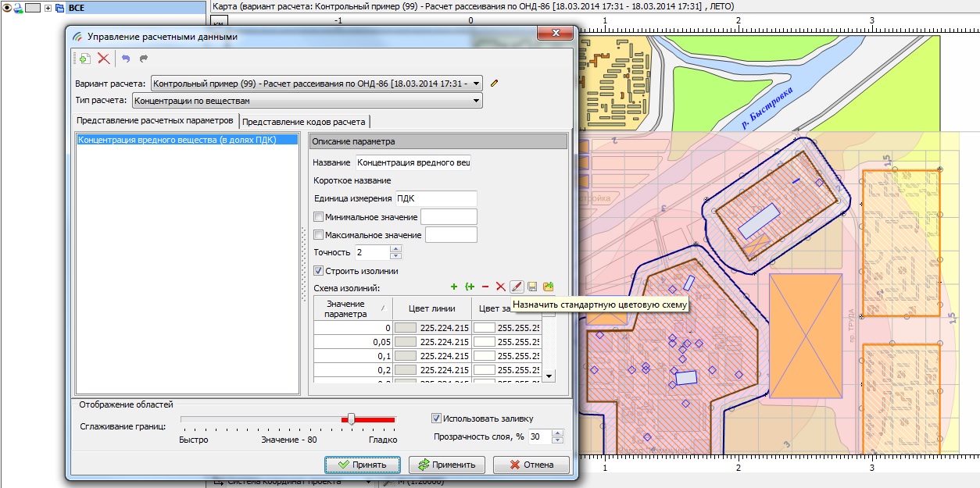Uncheck the Строить изолинии checkbox
The height and width of the screenshot is (488, 980).
click(x=318, y=271)
